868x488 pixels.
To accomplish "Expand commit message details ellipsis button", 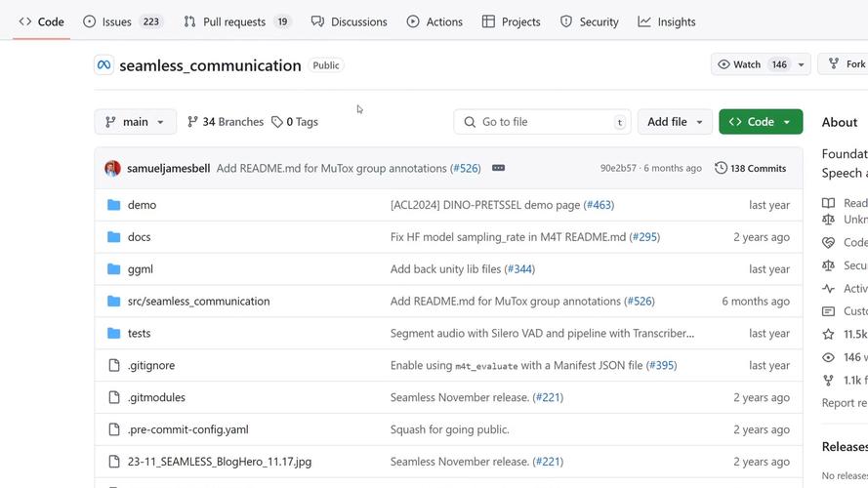I will [498, 168].
